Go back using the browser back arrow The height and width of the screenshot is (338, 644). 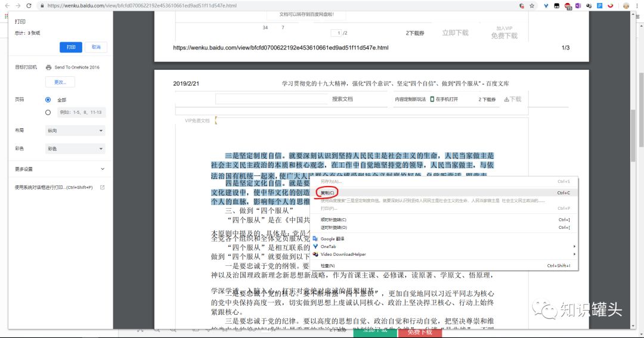click(7, 6)
